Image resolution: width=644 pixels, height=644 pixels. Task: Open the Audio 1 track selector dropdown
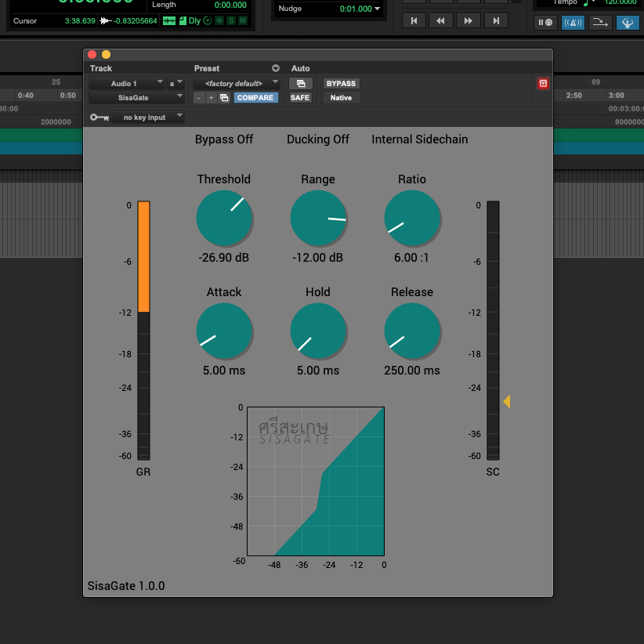126,83
